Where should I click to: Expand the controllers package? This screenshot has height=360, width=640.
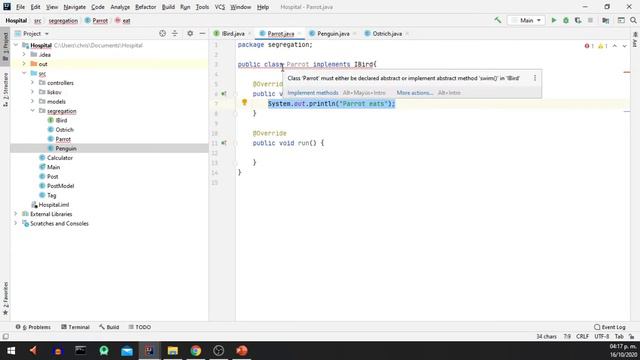32,83
